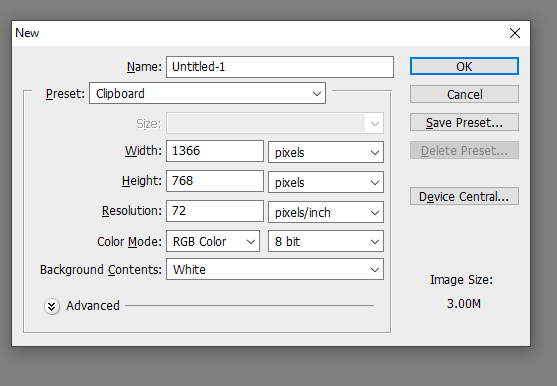Open the Background Contents White dropdown
Viewport: 557px width, 386px height.
coord(275,270)
